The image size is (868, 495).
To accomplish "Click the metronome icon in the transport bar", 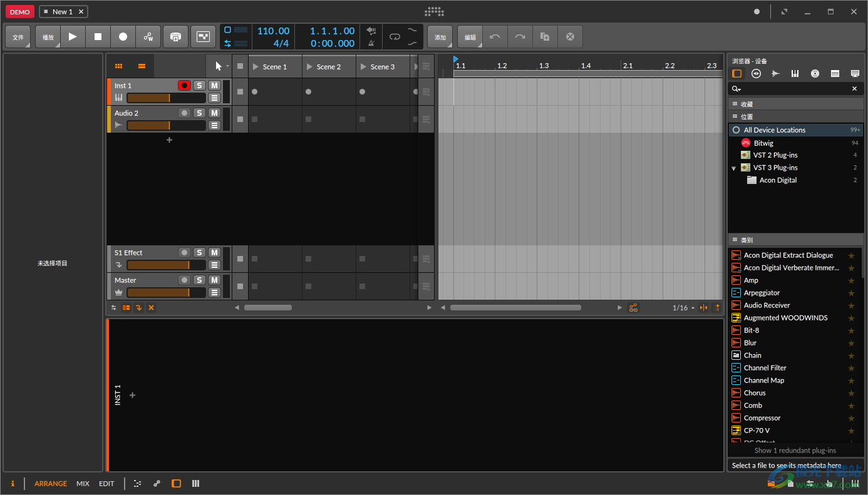I will pyautogui.click(x=371, y=43).
